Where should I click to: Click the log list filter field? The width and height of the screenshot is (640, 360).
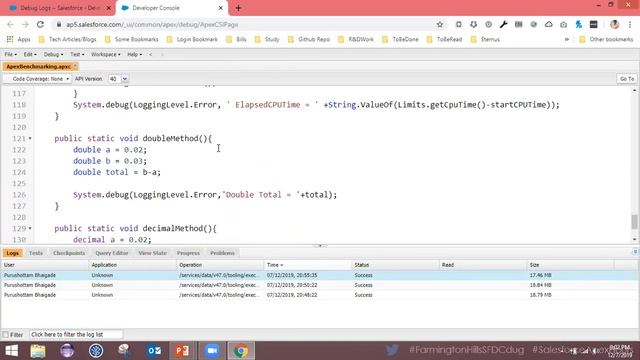tap(76, 335)
